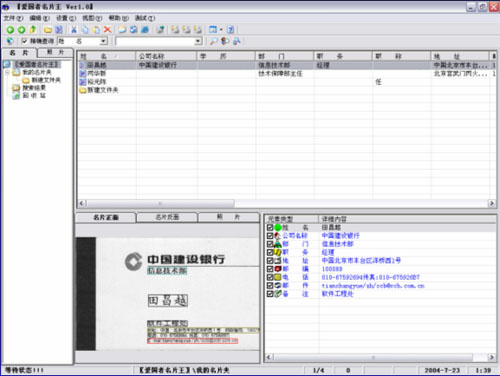Uncheck the 邮编 field checkbox
Screen dimensions: 500x376
coord(270,269)
